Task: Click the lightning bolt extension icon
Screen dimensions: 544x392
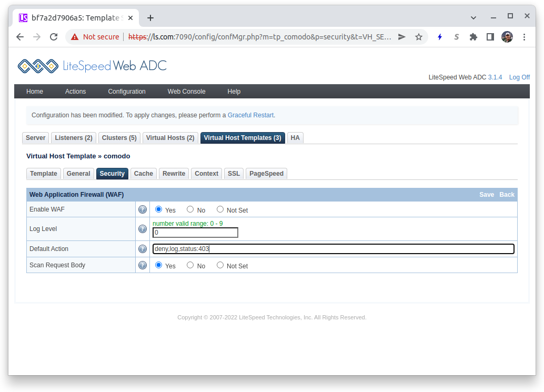Action: [x=440, y=37]
